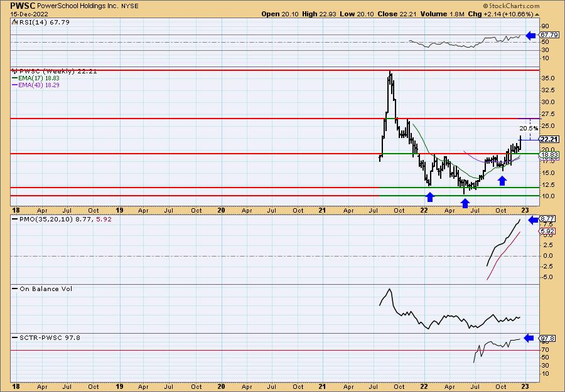Click the Chg +2.14 (+10.66%) value
Viewport: 565px width, 392px height.
click(500, 14)
